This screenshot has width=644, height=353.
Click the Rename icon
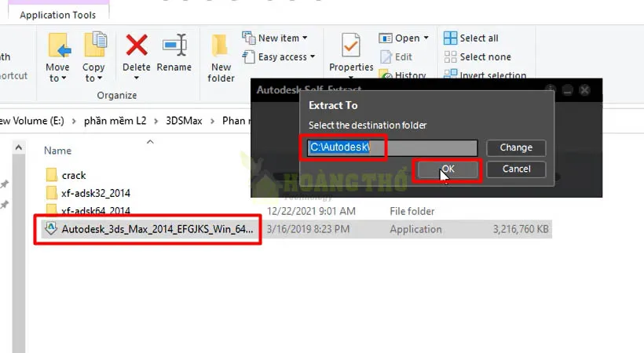pos(174,45)
